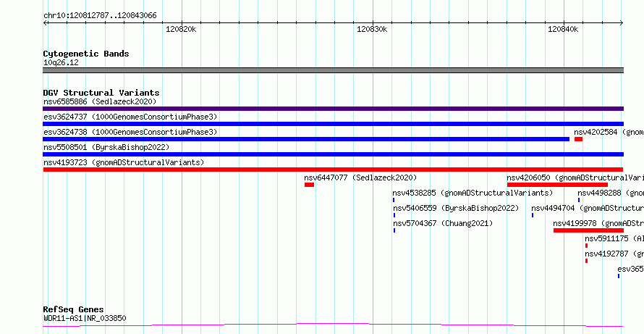This screenshot has width=644, height=334.
Task: Click the nsv5911175 variant label
Action: pyautogui.click(x=614, y=238)
